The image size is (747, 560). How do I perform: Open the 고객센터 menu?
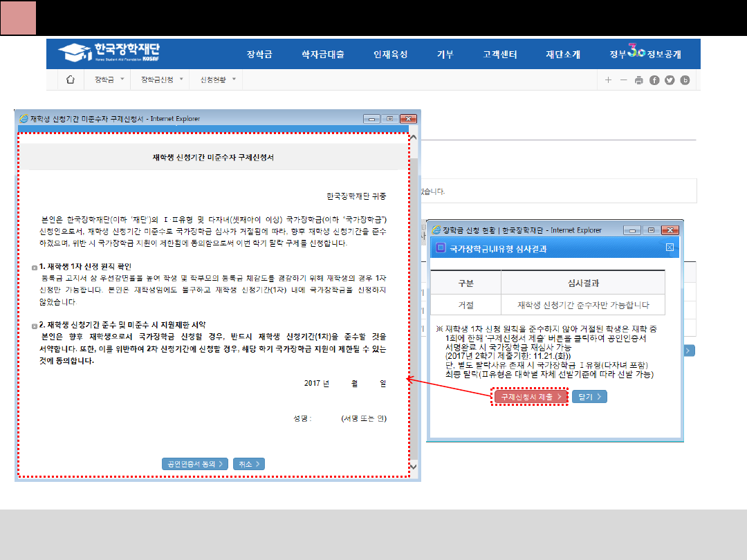(x=502, y=54)
